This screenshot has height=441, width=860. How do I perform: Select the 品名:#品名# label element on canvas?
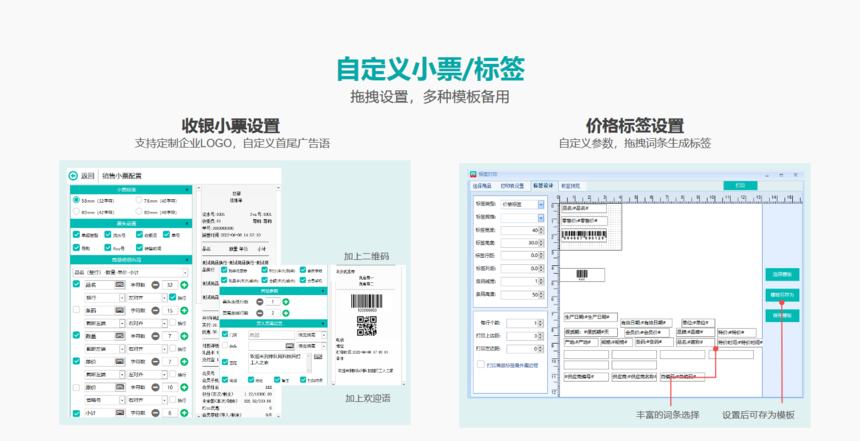584,208
